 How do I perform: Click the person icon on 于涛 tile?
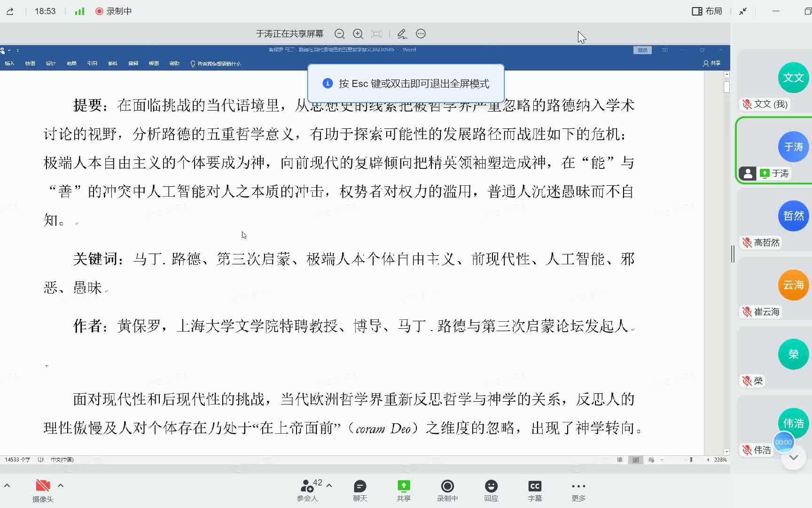(x=748, y=174)
